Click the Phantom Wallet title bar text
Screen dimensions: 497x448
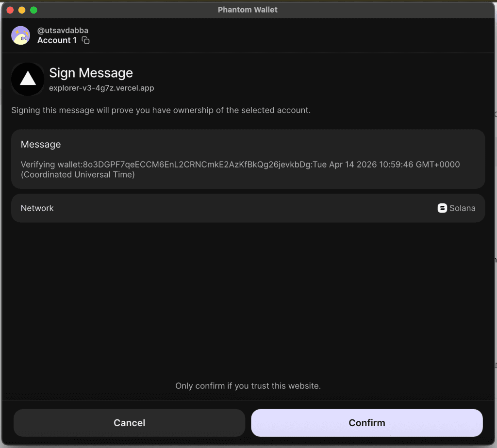point(248,10)
